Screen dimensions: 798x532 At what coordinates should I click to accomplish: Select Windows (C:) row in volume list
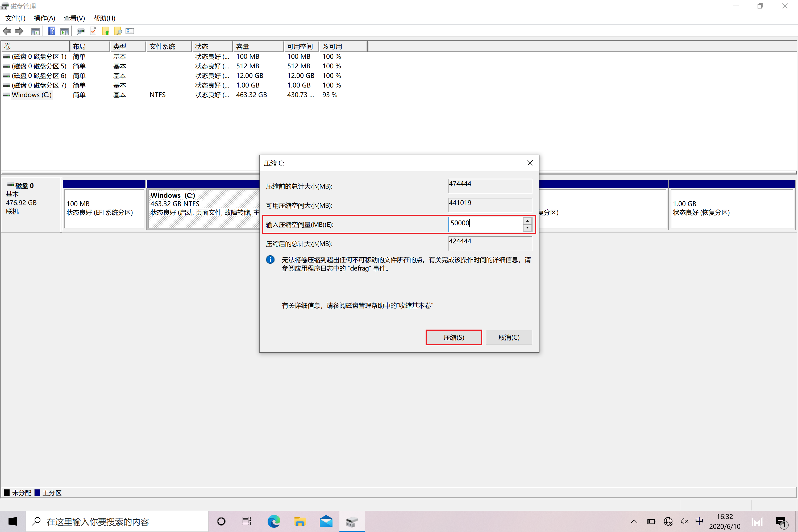[32, 95]
